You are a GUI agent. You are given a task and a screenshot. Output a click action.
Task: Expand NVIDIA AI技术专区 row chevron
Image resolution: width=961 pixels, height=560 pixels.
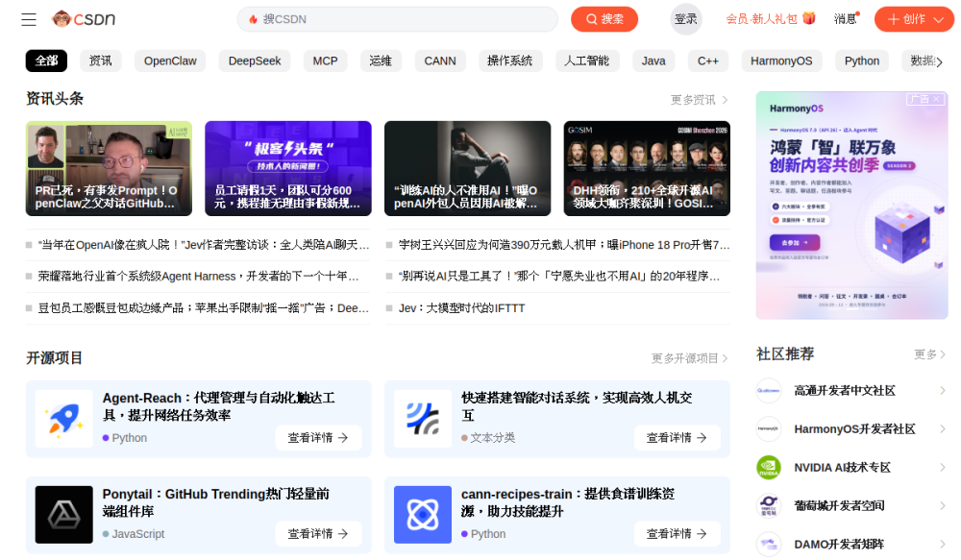pyautogui.click(x=943, y=468)
